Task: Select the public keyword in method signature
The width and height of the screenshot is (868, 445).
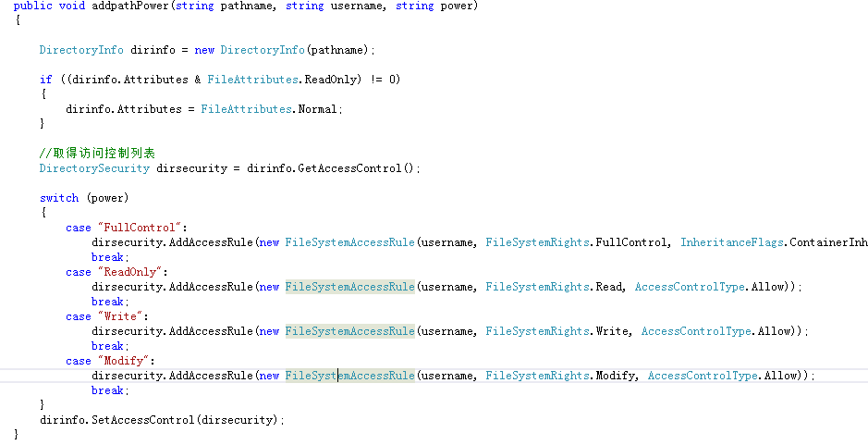Action: point(32,6)
